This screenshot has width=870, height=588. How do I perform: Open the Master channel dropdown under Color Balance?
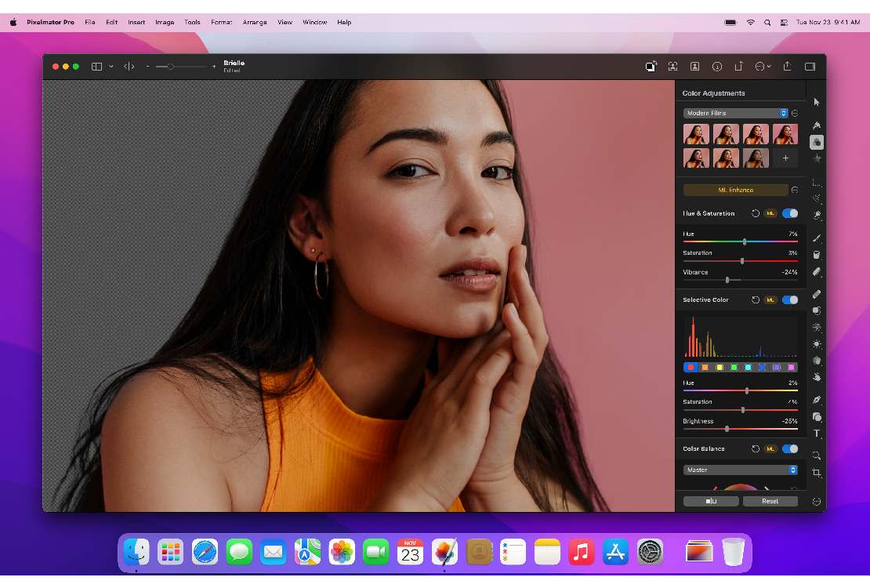[x=739, y=469]
